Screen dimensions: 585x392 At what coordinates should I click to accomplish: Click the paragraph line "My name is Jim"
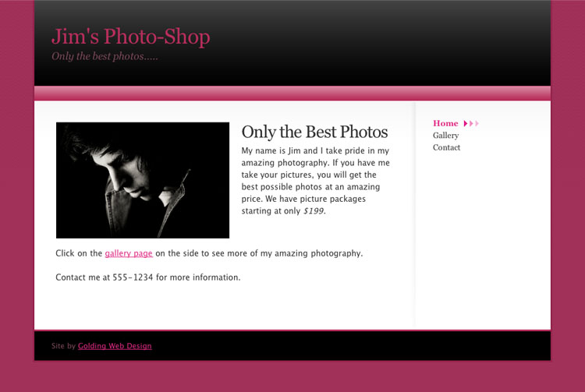click(x=315, y=150)
